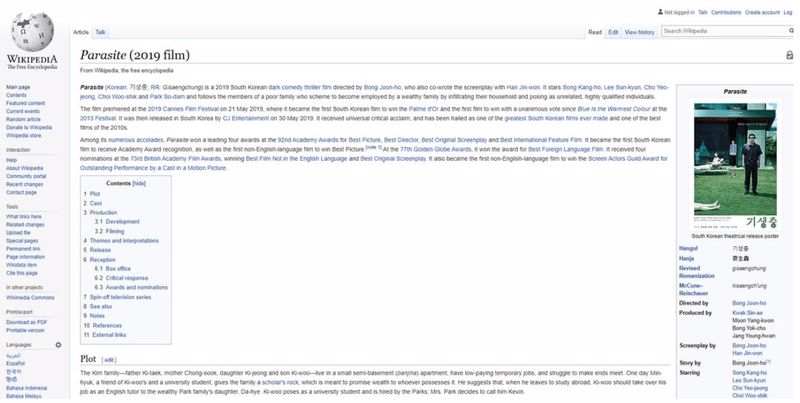This screenshot has height=403, width=800.
Task: Open Random article link
Action: 23,119
